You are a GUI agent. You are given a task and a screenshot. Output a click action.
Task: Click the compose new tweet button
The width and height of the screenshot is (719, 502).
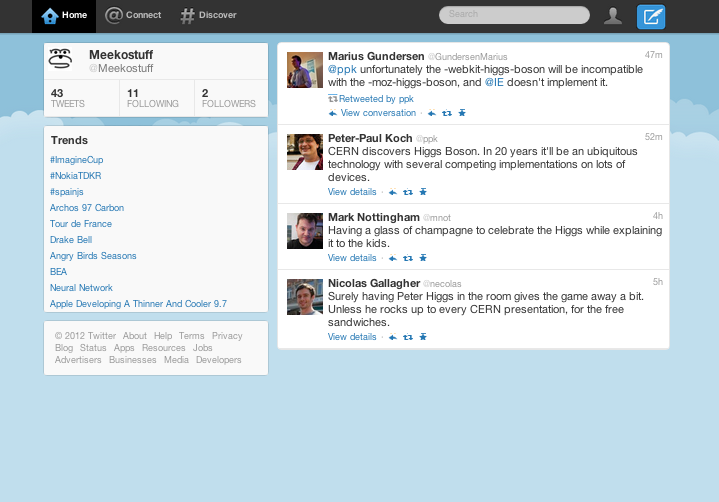[x=651, y=15]
